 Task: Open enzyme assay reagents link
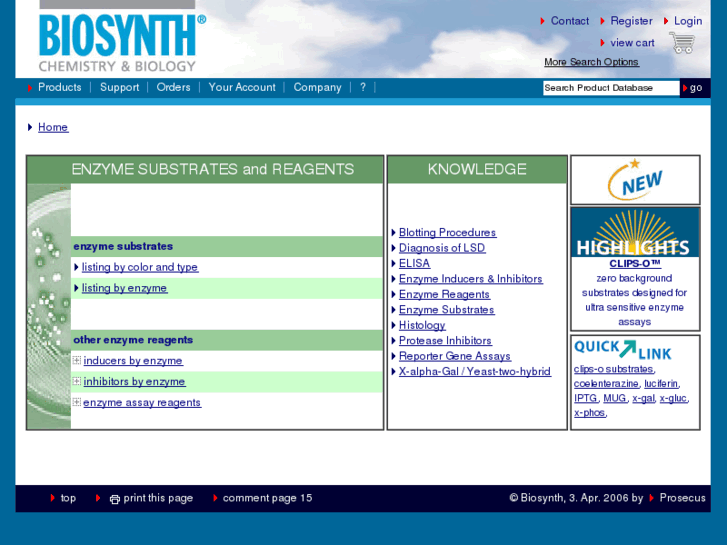click(x=142, y=403)
